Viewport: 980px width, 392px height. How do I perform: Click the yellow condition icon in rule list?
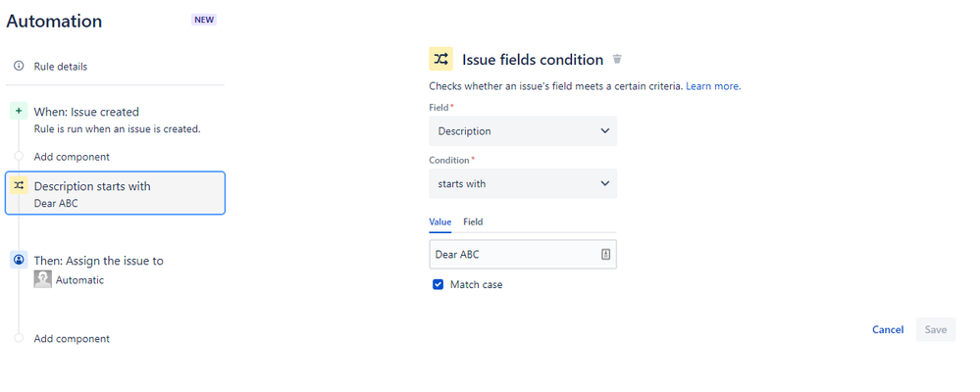tap(19, 185)
